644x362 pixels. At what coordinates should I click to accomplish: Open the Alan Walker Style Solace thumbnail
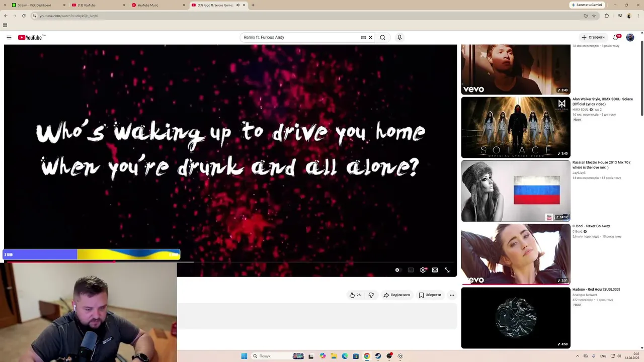pyautogui.click(x=516, y=127)
